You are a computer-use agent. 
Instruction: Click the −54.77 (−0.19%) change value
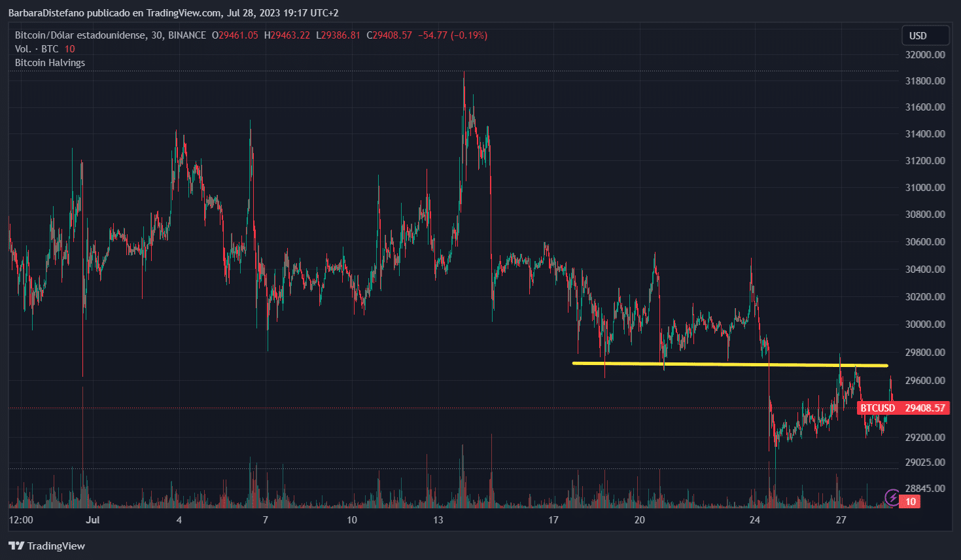click(x=453, y=35)
